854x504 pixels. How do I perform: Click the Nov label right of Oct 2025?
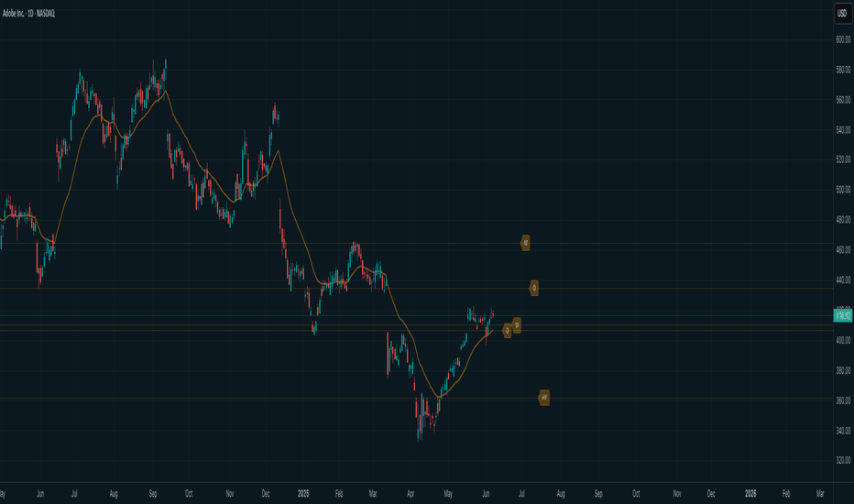(677, 494)
